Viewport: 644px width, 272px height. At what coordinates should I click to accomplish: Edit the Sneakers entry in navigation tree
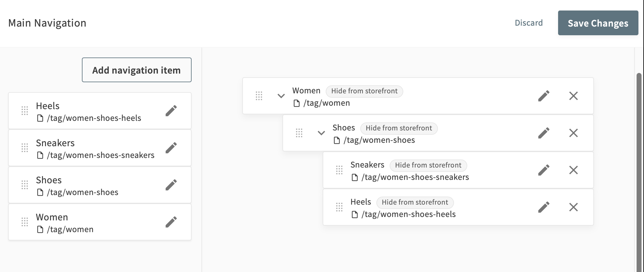click(x=544, y=170)
